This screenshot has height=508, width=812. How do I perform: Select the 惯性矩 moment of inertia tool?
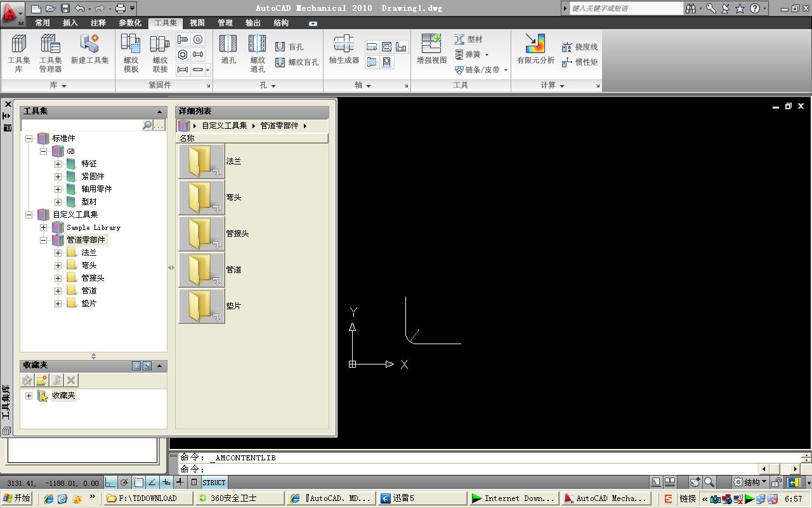[580, 62]
